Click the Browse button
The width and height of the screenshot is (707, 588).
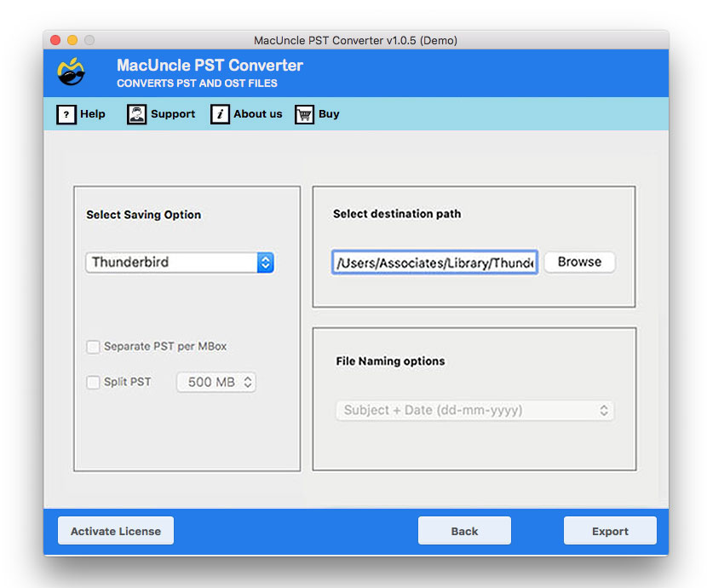tap(579, 262)
